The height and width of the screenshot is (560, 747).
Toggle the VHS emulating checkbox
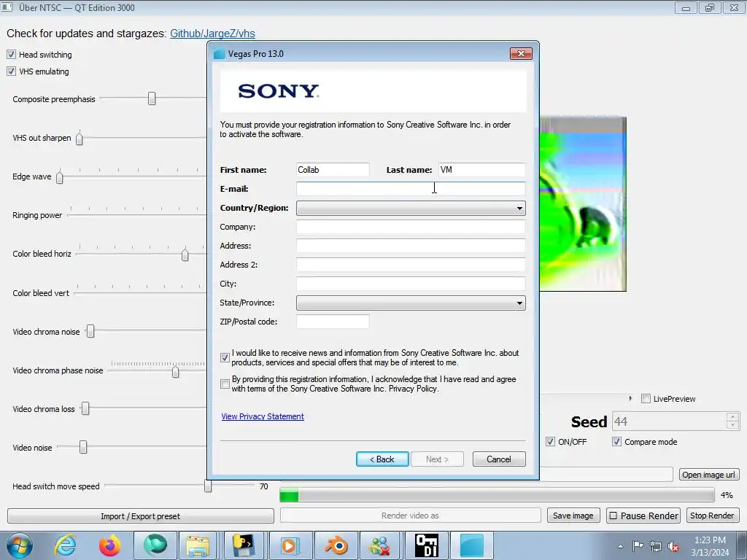click(x=11, y=71)
